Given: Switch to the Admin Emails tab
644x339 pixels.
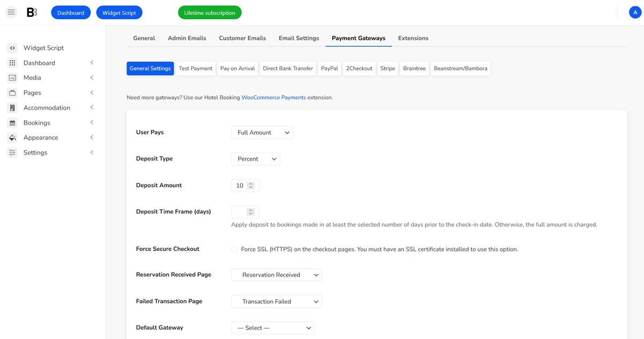Looking at the screenshot, I should pyautogui.click(x=187, y=38).
